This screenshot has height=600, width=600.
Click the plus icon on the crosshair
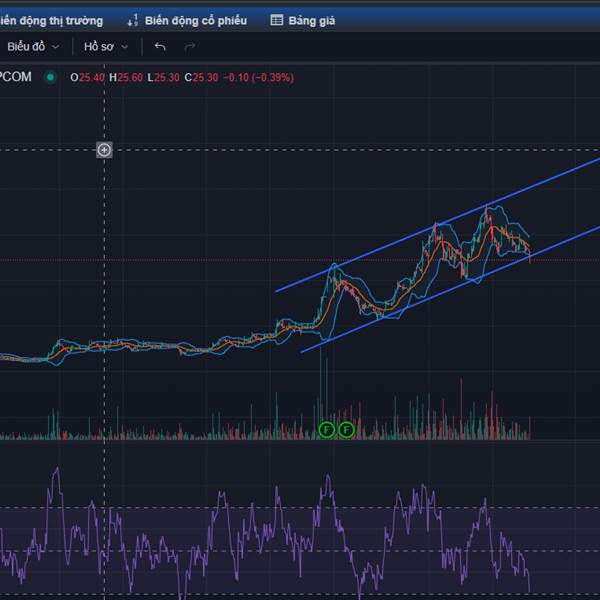[104, 150]
